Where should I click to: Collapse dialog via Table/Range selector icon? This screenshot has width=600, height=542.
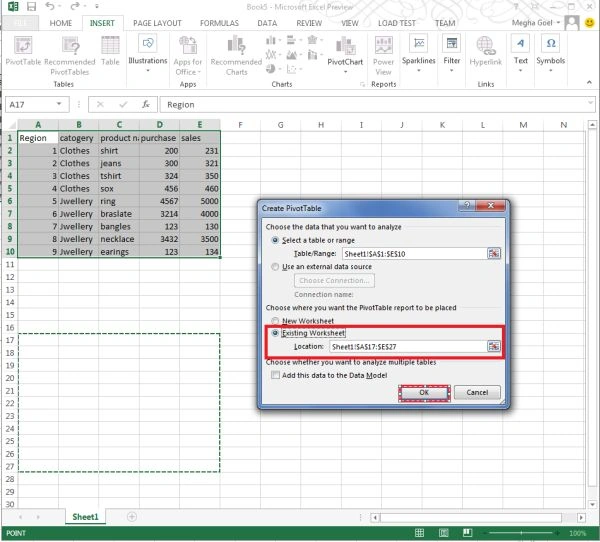494,253
